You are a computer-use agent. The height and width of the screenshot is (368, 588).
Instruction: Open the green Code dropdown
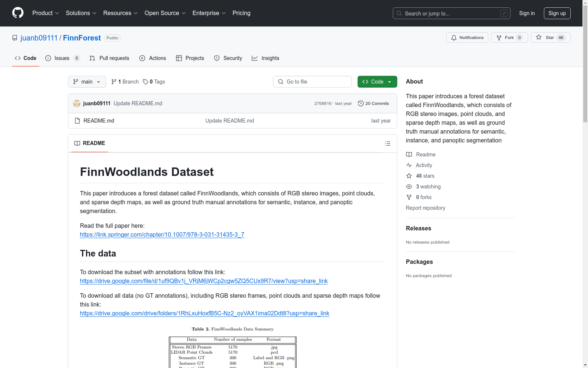pos(377,82)
